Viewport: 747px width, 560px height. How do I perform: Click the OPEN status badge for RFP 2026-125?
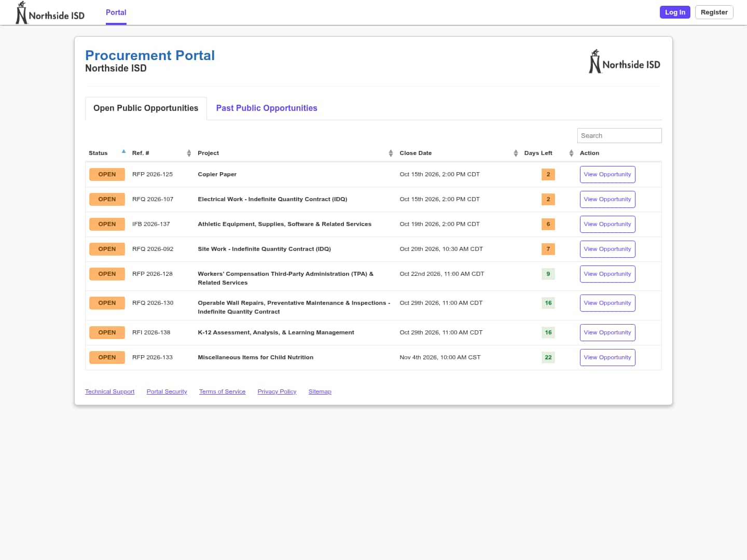point(107,174)
